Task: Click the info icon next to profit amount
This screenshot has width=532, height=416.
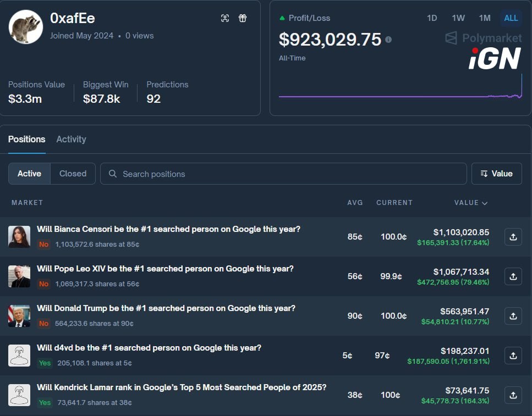Action: [388, 40]
